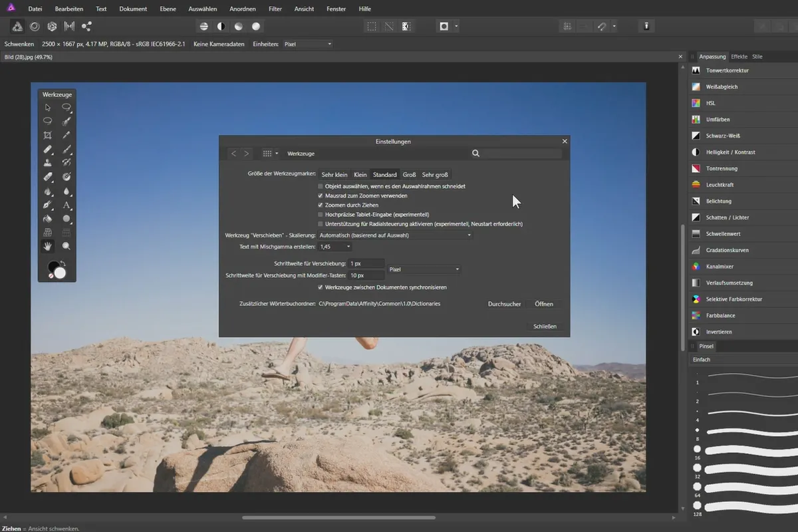Select the flood fill bucket tool
Image resolution: width=798 pixels, height=532 pixels.
(x=48, y=218)
